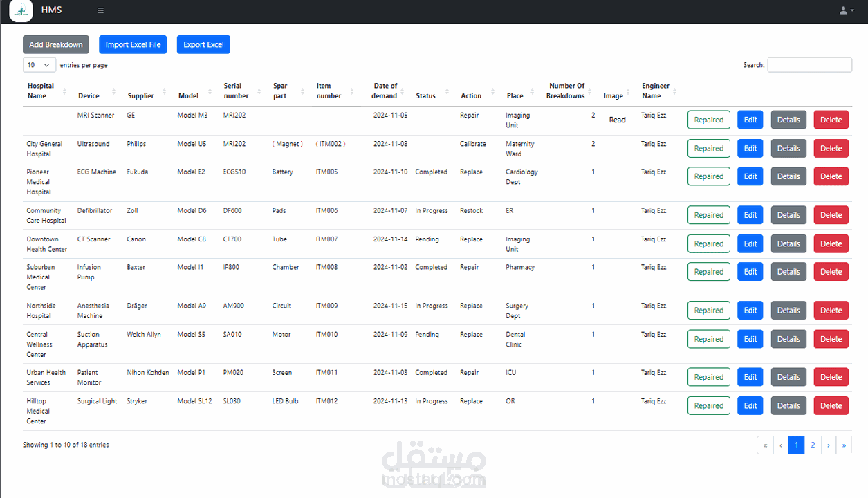Mark MRI Scanner row as Repaired
The height and width of the screenshot is (498, 868).
pos(708,120)
